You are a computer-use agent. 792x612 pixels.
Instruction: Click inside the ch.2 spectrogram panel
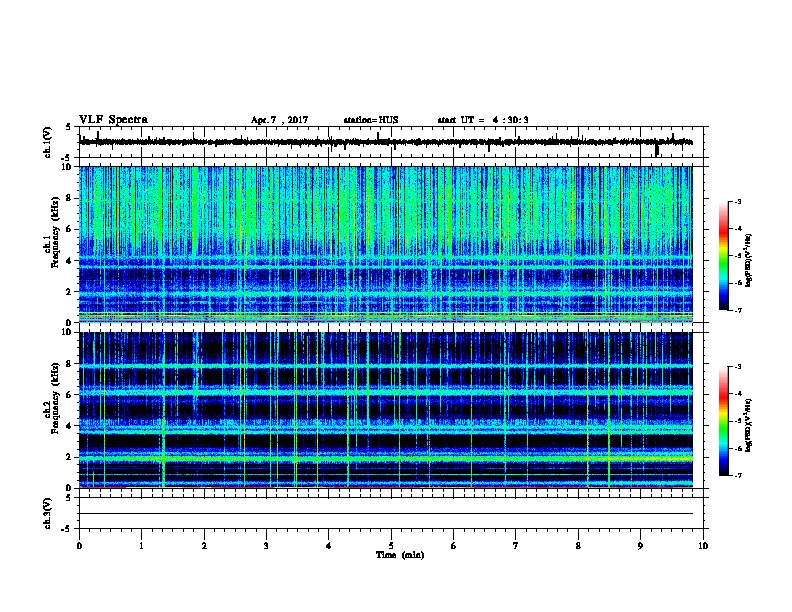(386, 410)
